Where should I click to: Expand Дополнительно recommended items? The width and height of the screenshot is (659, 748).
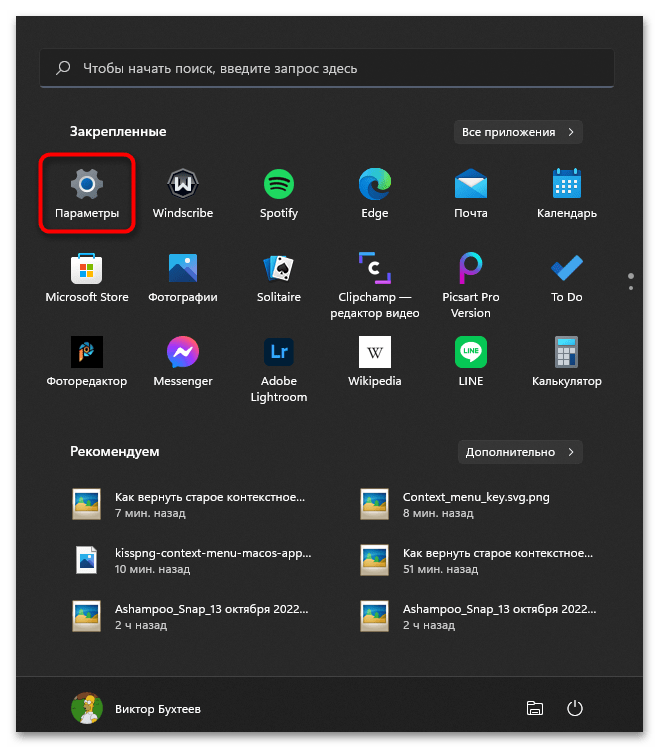520,452
